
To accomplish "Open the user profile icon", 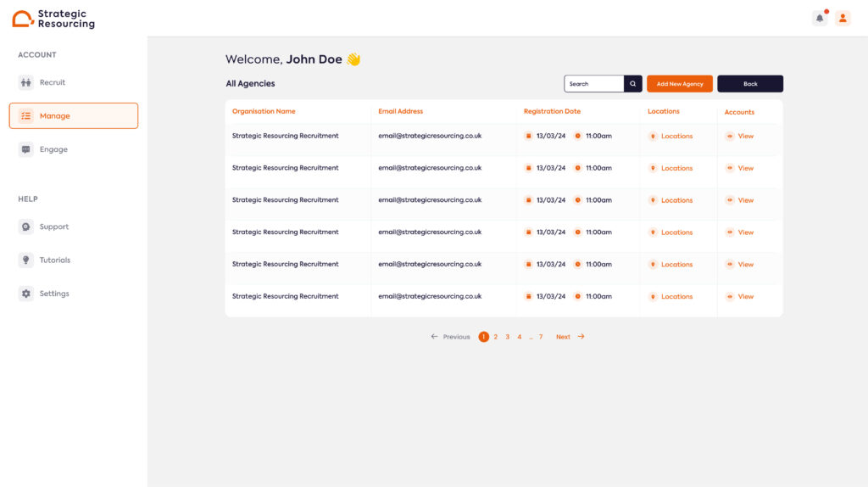I will [843, 19].
